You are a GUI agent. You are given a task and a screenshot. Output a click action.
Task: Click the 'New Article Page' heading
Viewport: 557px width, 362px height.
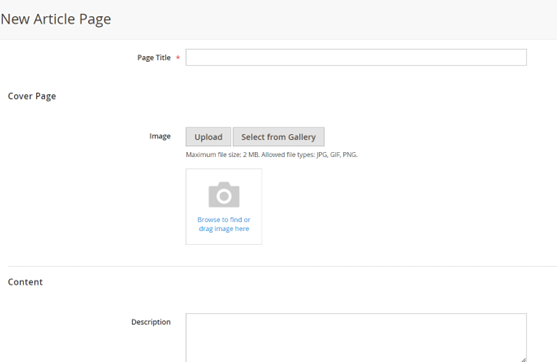point(56,19)
